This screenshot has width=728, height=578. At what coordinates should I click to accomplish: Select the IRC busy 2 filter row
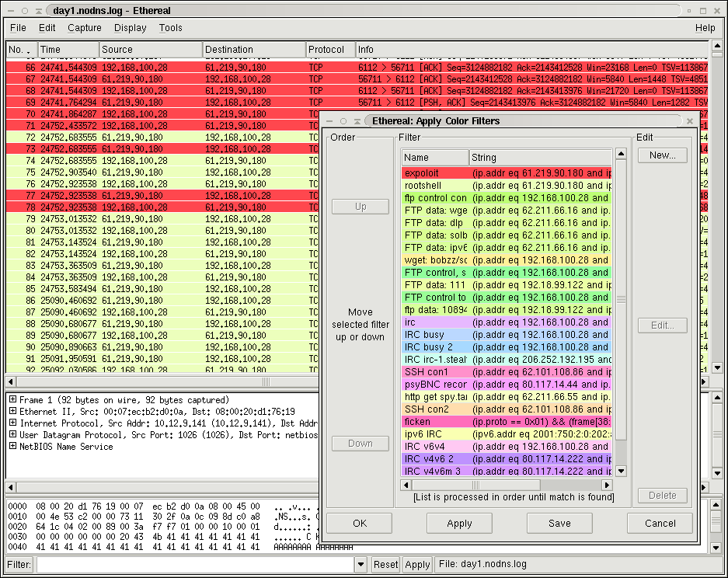tap(507, 347)
